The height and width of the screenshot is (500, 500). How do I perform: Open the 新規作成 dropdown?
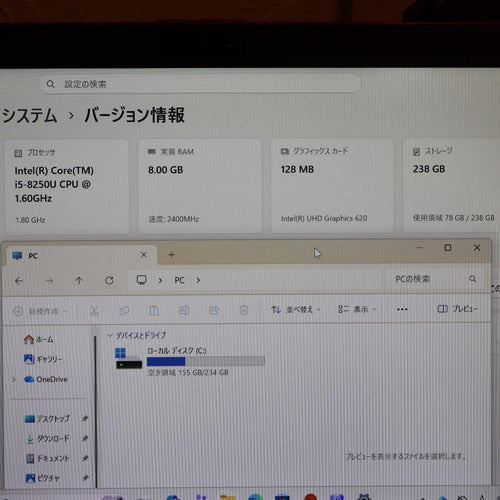point(40,311)
